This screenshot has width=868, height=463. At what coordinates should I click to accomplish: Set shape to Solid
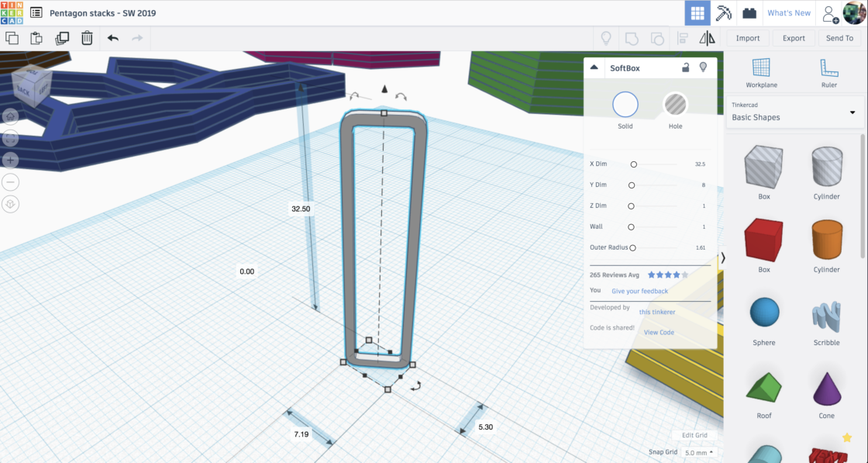(625, 105)
